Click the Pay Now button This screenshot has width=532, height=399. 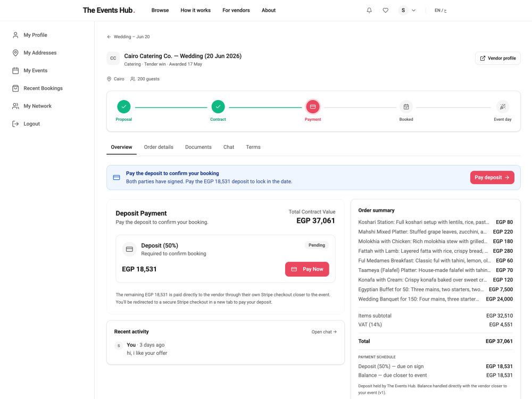[307, 269]
